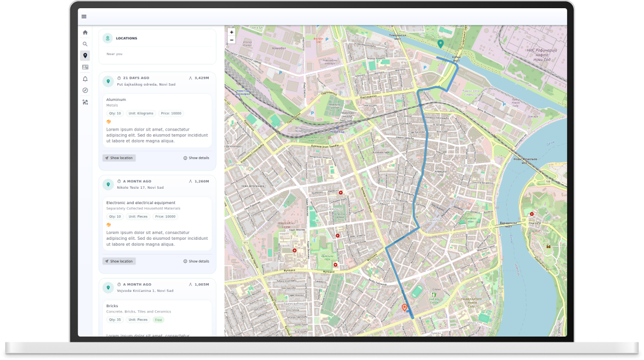The image size is (644, 360).
Task: Click Put šajkaškog odreda, Novi Sad address
Action: 146,84
